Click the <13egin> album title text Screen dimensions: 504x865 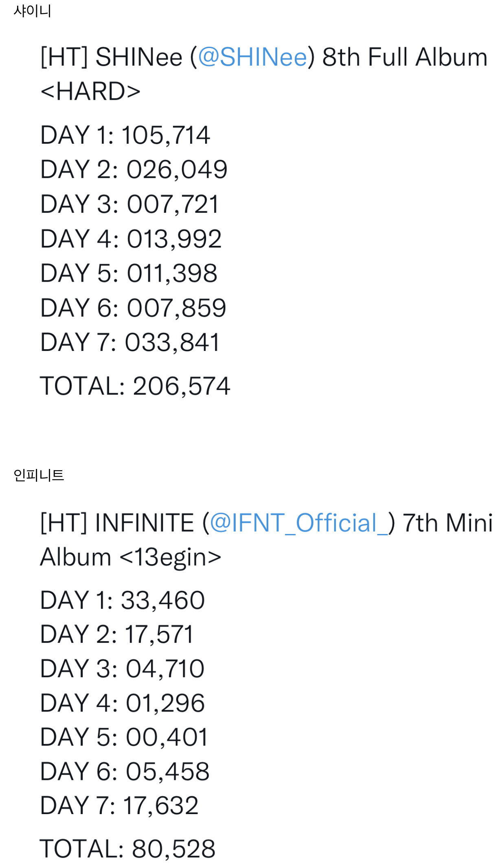(x=171, y=557)
